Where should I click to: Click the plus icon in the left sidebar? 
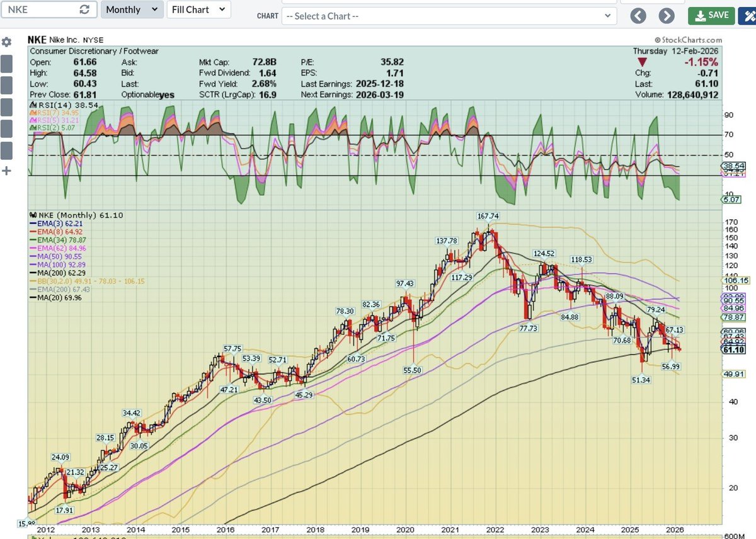(x=7, y=171)
